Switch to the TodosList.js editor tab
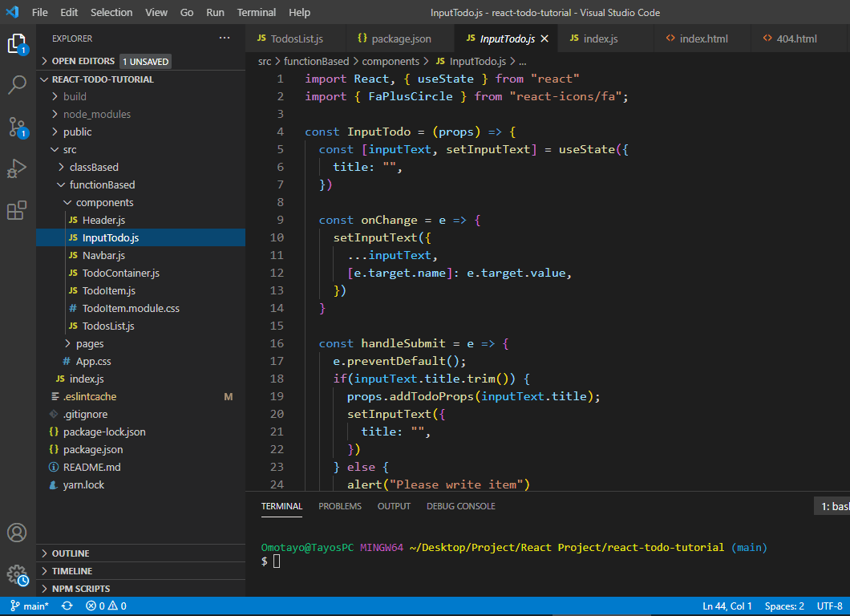 [x=295, y=38]
